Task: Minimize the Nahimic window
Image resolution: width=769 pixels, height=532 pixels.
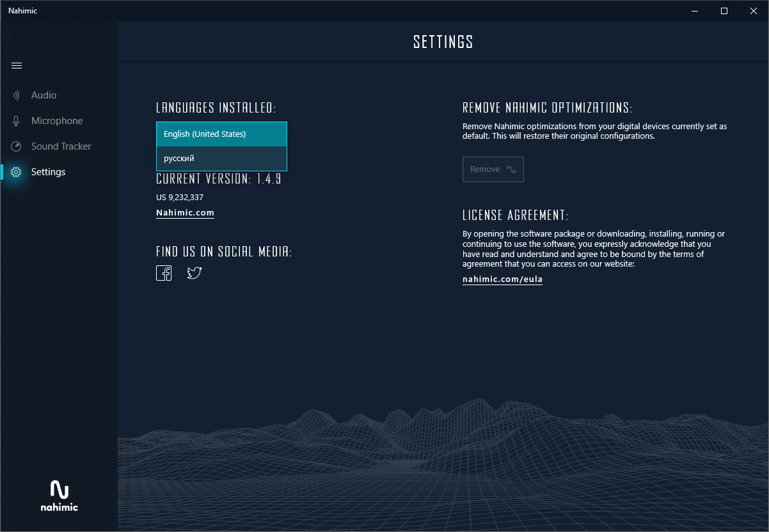Action: point(695,10)
